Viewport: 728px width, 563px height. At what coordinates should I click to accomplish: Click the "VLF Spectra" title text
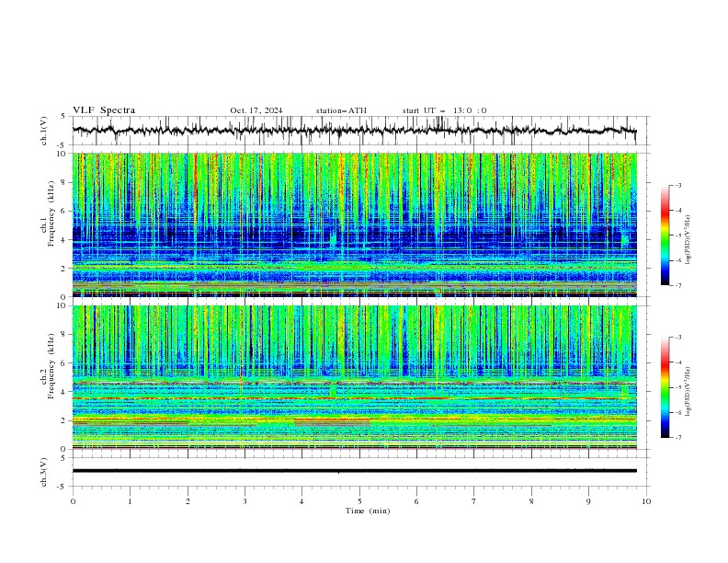tap(104, 110)
